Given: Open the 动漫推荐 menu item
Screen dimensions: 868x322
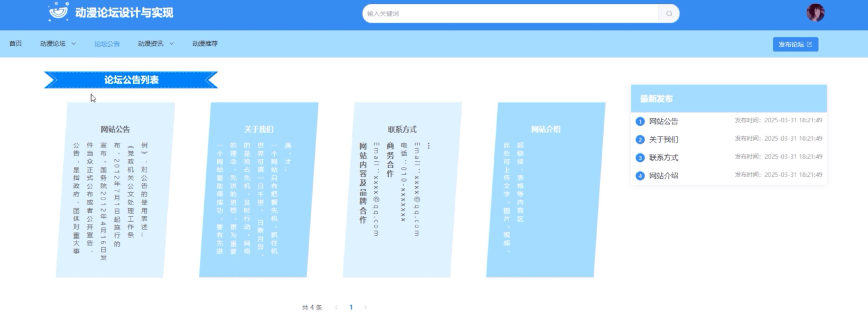Looking at the screenshot, I should pyautogui.click(x=205, y=44).
